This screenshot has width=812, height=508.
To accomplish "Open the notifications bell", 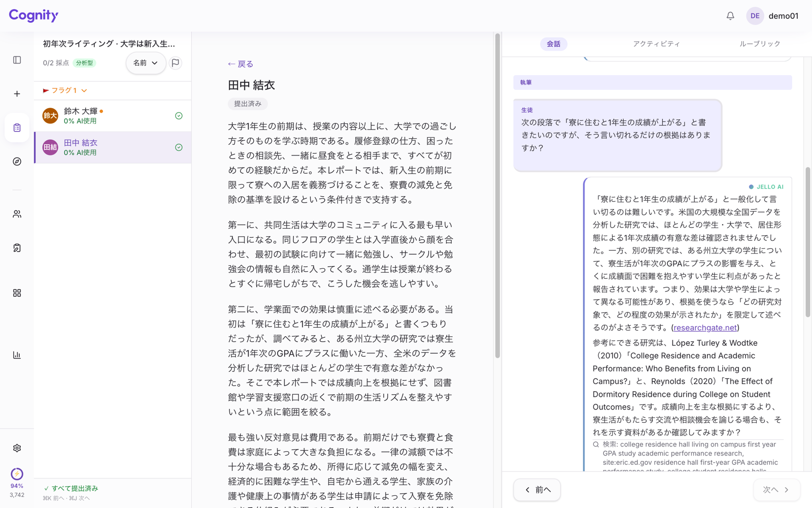I will 730,16.
